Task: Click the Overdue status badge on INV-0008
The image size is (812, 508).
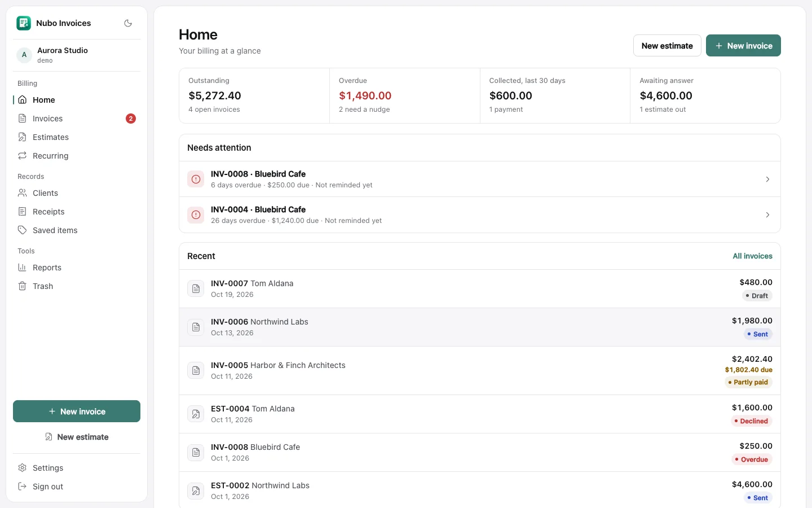Action: (x=752, y=459)
